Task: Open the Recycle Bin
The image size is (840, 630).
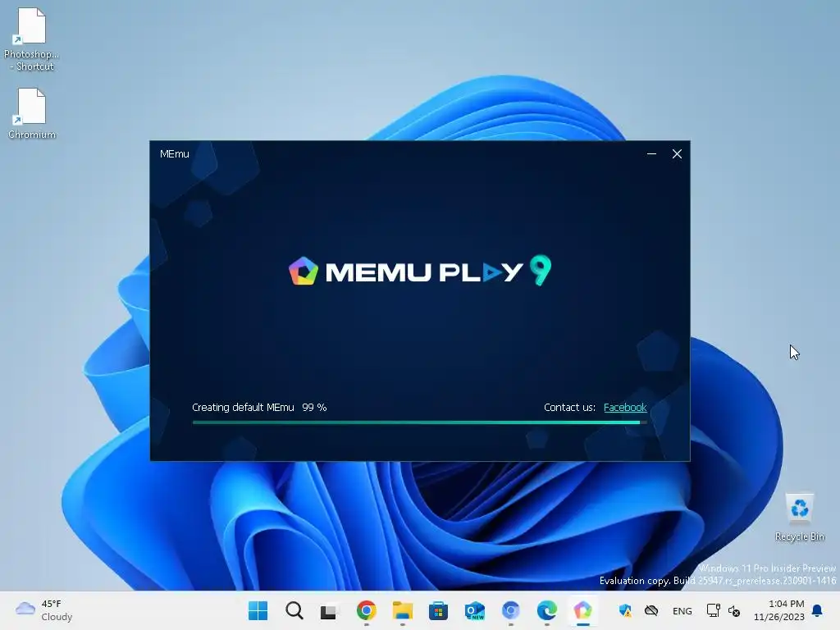Action: (799, 518)
